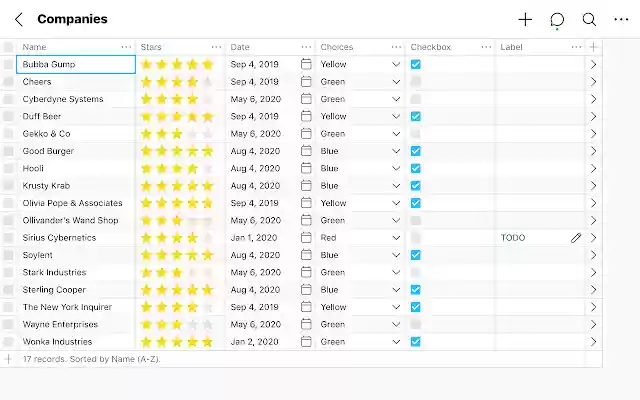
Task: Click the TODO label cell text
Action: click(513, 238)
